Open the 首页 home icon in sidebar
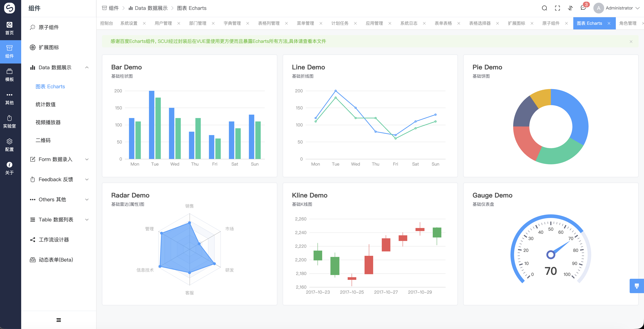644x329 pixels. click(x=10, y=27)
